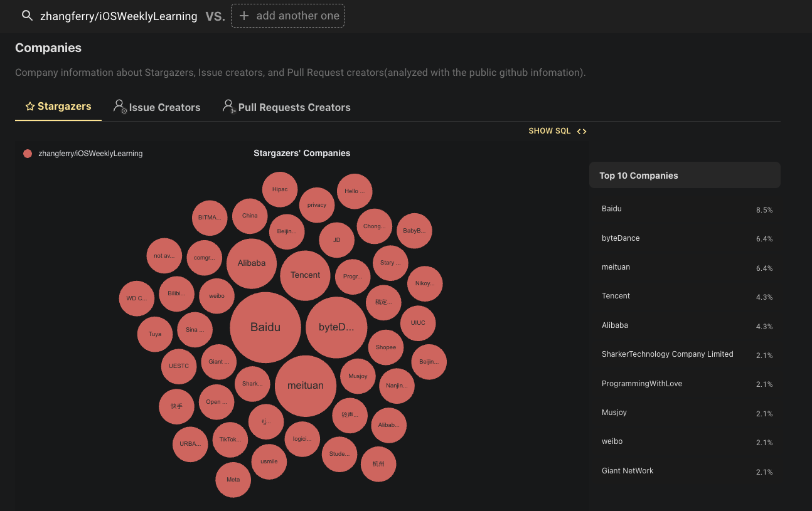Click the Tencent bubble in chart
Screen dimensions: 812x511
coord(305,275)
